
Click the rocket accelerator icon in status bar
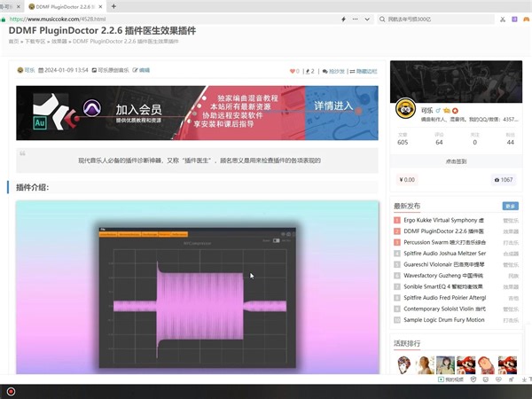[511, 379]
